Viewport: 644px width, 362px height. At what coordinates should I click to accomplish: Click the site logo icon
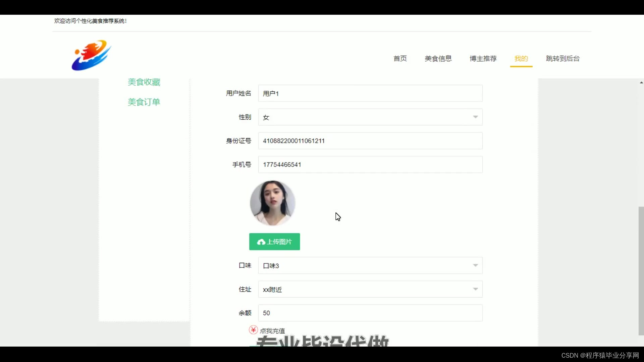[x=91, y=55]
